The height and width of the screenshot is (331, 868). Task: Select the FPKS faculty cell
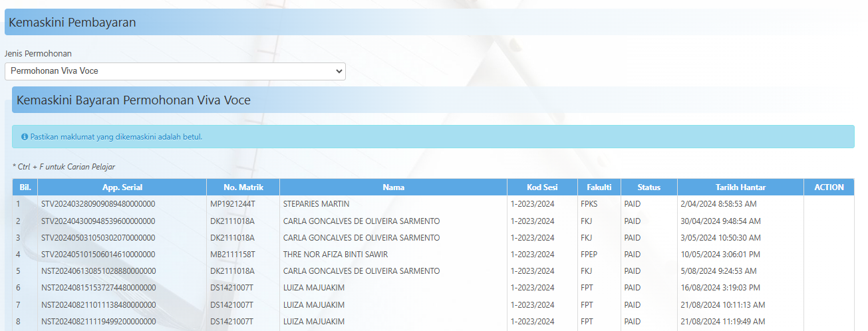click(590, 204)
